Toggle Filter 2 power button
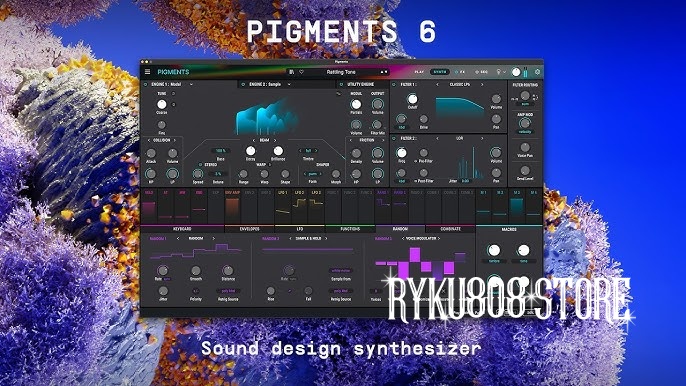This screenshot has width=686, height=386. (x=394, y=138)
